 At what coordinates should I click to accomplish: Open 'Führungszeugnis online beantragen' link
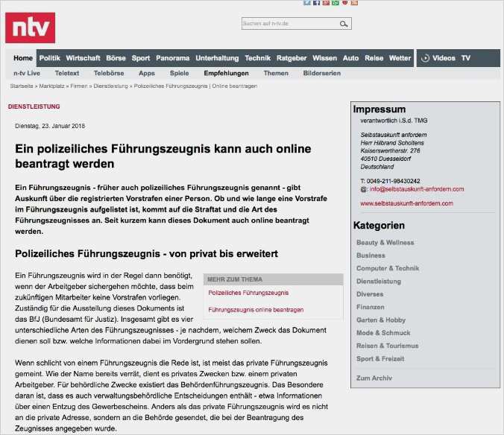(x=256, y=309)
